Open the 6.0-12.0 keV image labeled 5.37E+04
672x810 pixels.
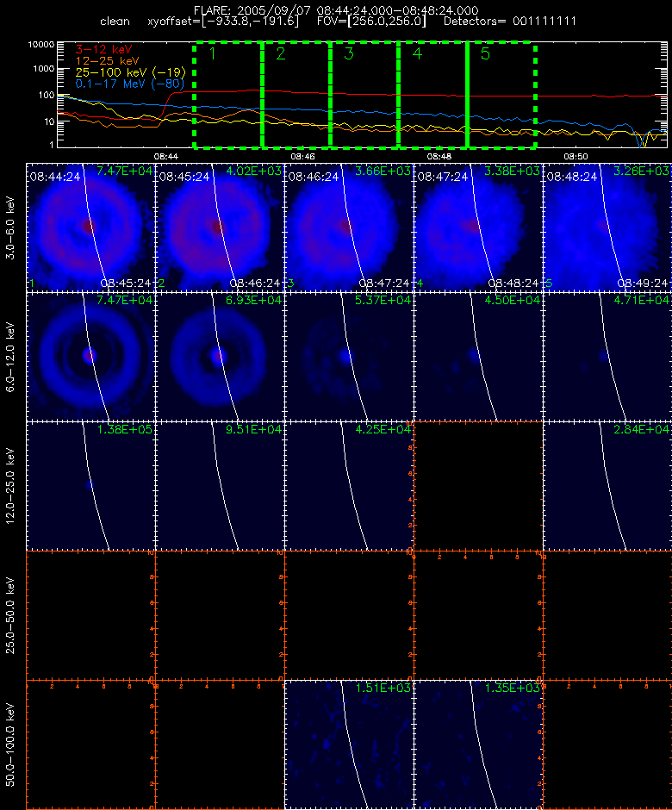[x=349, y=357]
